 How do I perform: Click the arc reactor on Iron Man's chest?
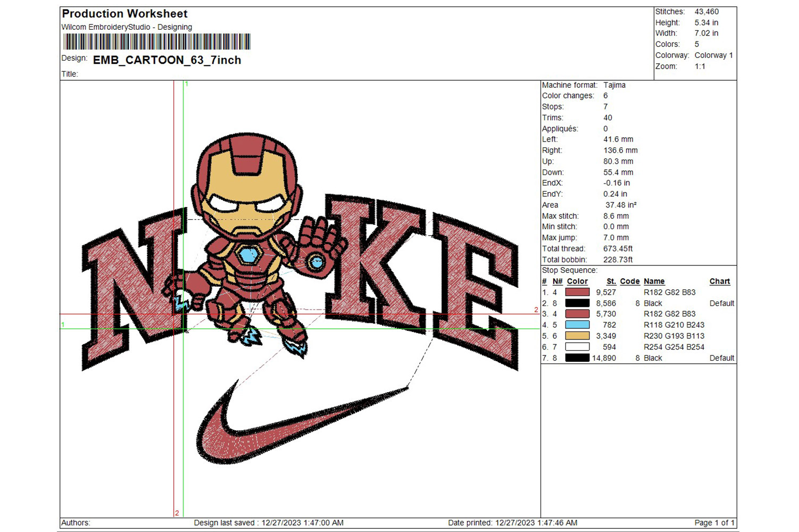[248, 255]
